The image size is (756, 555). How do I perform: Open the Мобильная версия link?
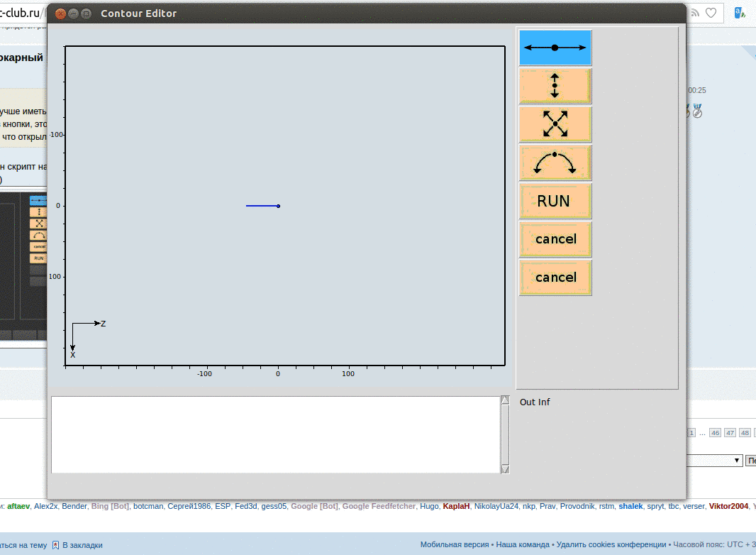tap(455, 544)
